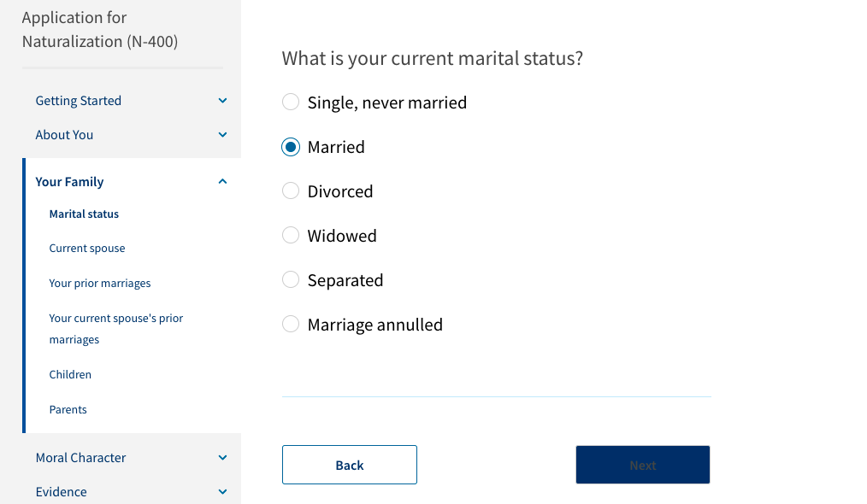Select the Single, never married option
The height and width of the screenshot is (504, 867).
[291, 103]
